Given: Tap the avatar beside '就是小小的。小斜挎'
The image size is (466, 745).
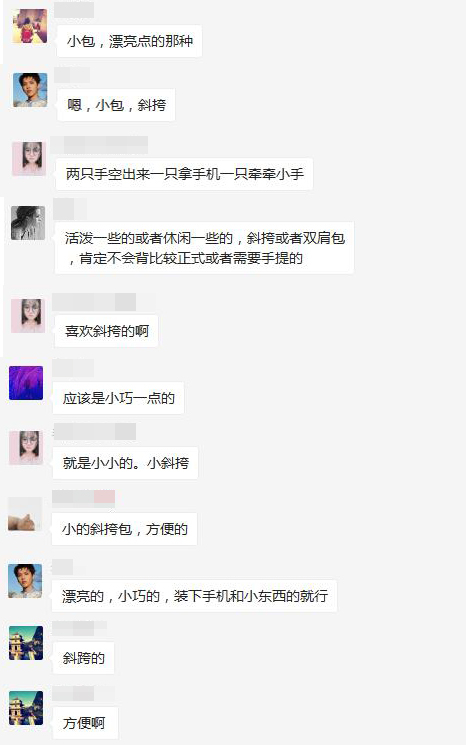Looking at the screenshot, I should (x=26, y=448).
